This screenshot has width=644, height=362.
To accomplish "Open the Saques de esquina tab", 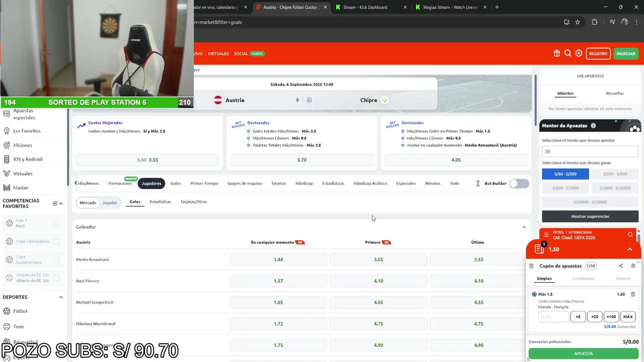I will point(245,184).
